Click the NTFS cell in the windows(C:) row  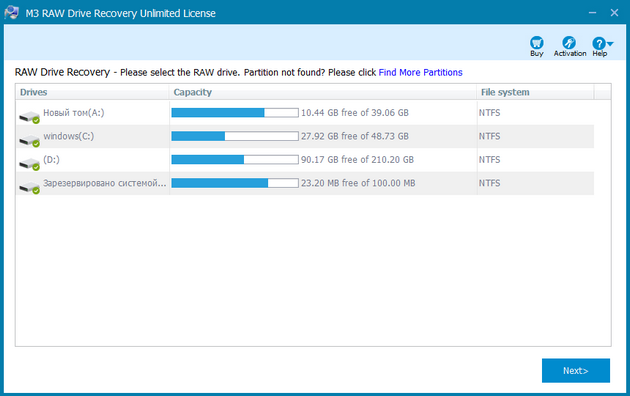point(489,136)
